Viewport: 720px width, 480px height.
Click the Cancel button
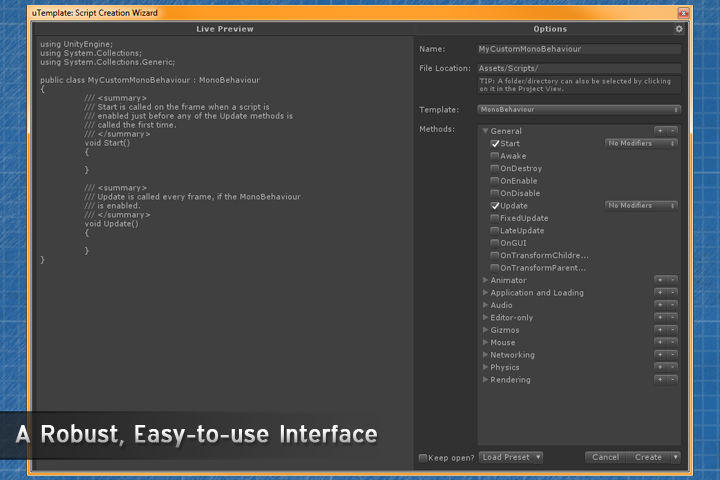(605, 457)
